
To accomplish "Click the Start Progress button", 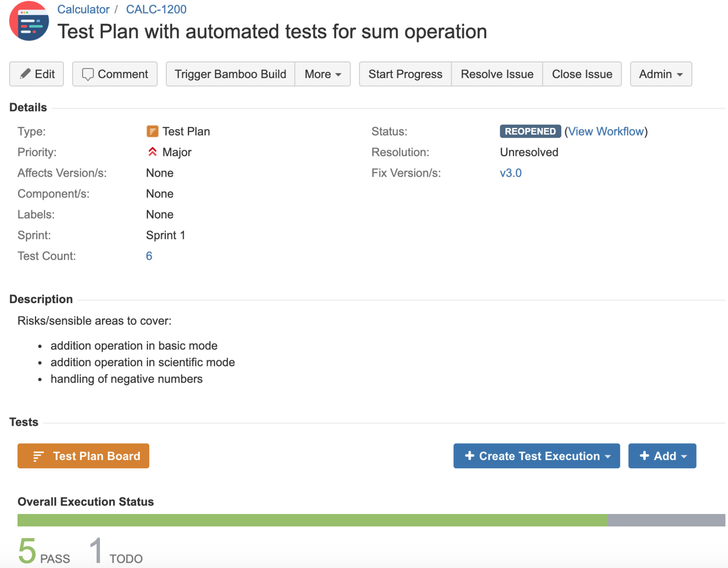I will click(x=405, y=74).
